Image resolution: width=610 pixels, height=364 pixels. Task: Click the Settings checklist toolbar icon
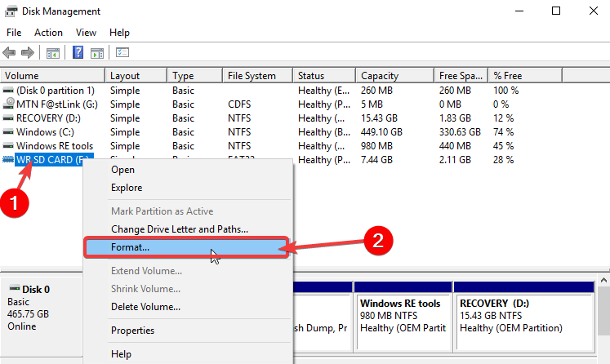coord(122,53)
